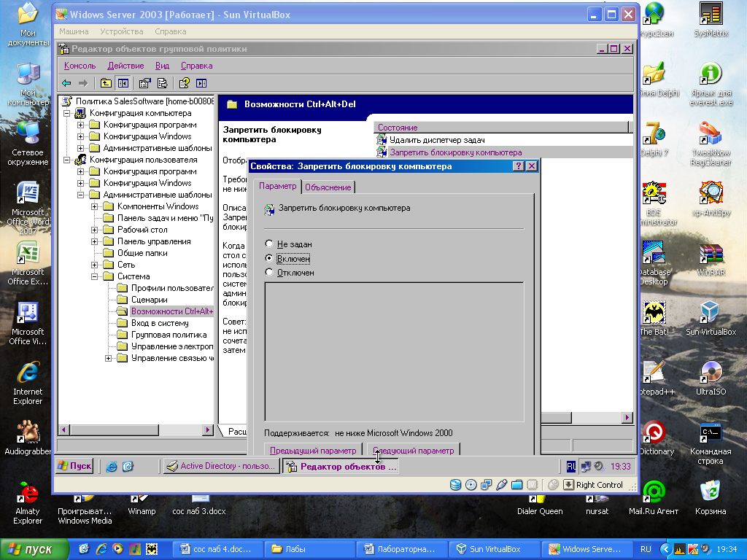The image size is (747, 560).
Task: Open the Действие menu
Action: click(125, 66)
